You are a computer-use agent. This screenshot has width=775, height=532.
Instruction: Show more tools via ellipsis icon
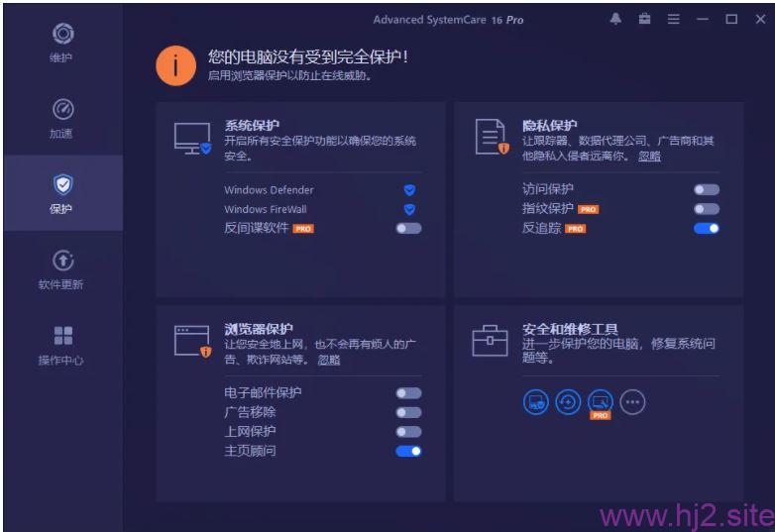[632, 402]
